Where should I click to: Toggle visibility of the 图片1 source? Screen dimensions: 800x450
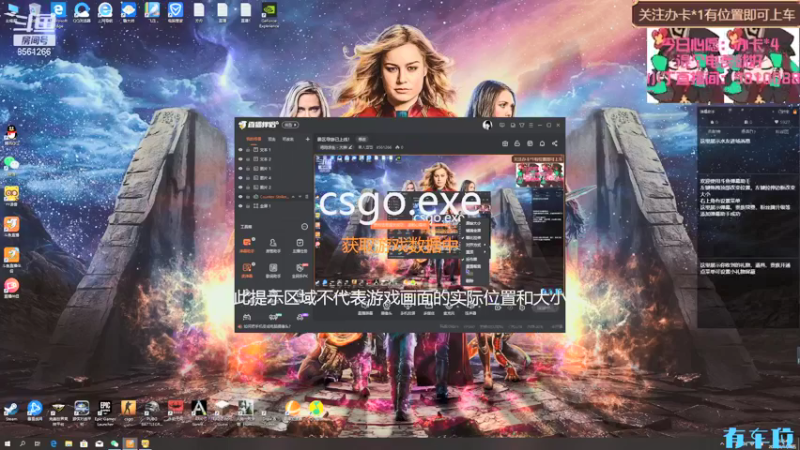click(240, 168)
